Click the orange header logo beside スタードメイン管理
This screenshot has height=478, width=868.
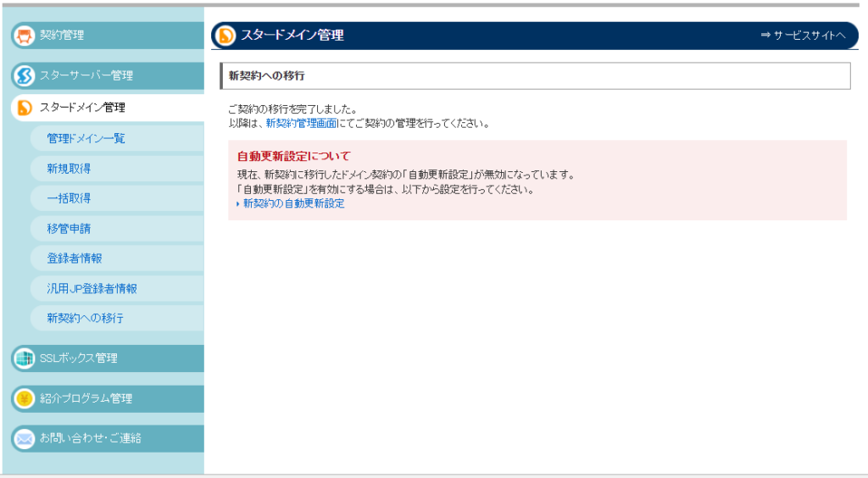pyautogui.click(x=226, y=36)
